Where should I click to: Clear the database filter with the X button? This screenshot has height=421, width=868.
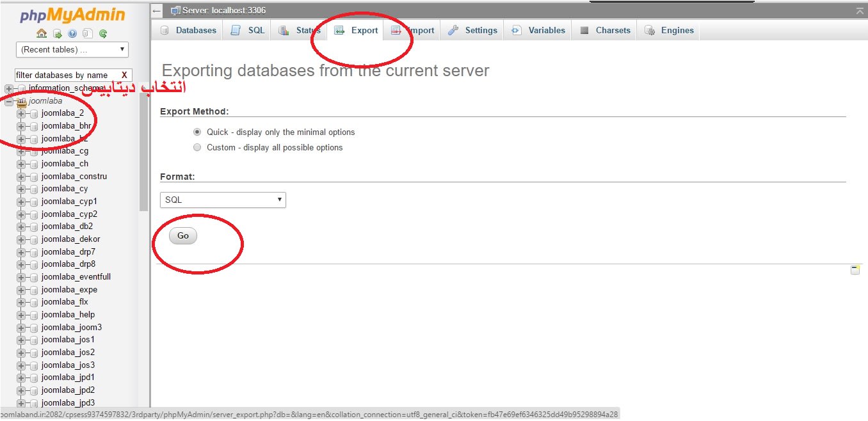tap(125, 74)
